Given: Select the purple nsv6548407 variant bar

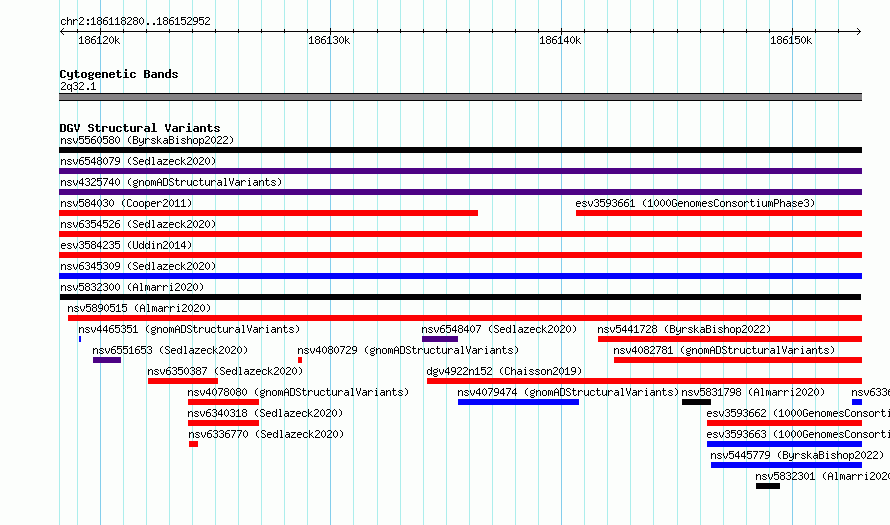Looking at the screenshot, I should click(x=440, y=339).
